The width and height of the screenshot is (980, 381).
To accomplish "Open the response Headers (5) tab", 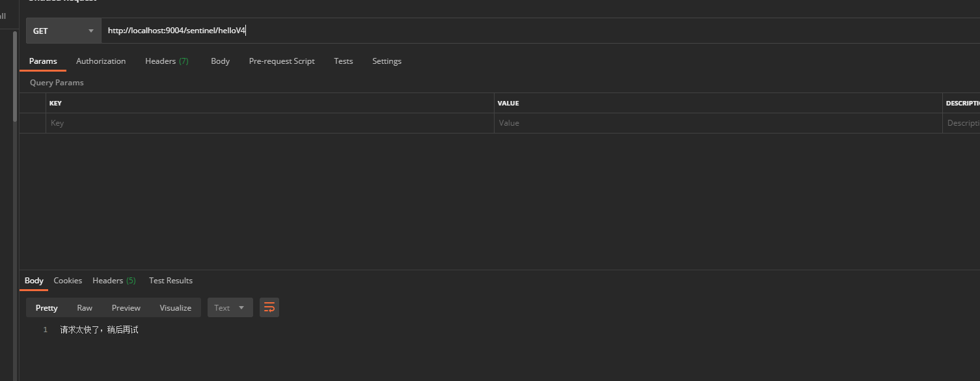I will [x=114, y=281].
